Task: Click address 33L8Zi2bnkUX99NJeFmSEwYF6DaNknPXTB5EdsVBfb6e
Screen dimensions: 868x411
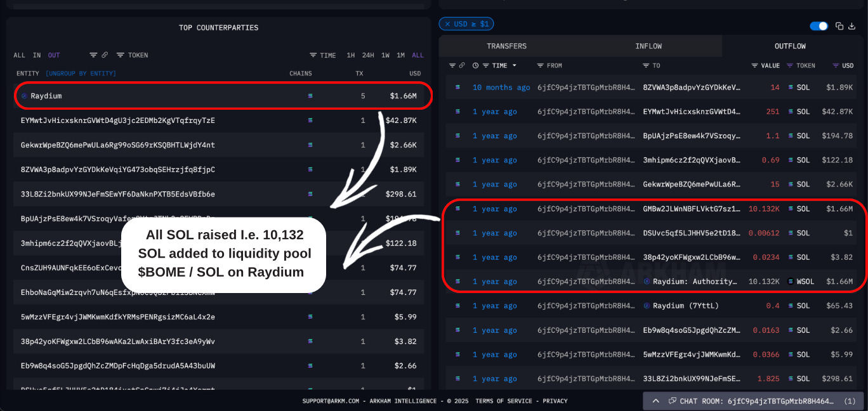Action: coord(118,194)
